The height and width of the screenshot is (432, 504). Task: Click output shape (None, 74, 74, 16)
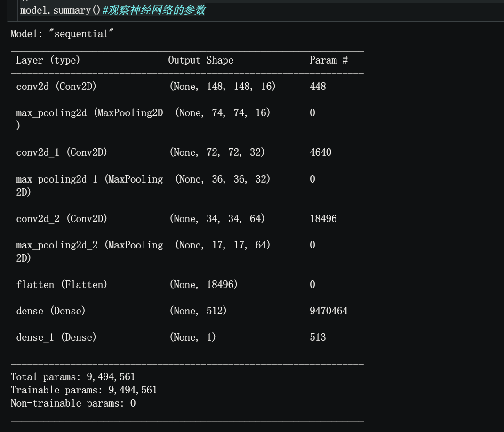coord(223,113)
